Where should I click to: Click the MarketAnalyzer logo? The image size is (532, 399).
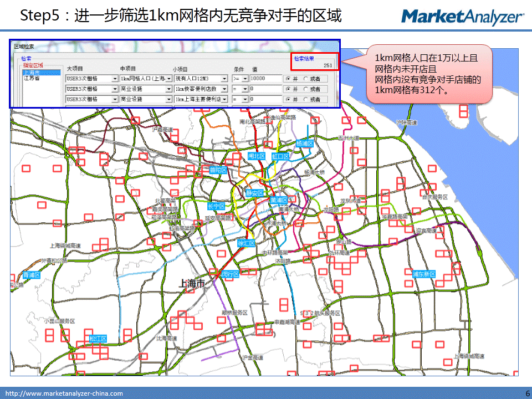coord(462,17)
